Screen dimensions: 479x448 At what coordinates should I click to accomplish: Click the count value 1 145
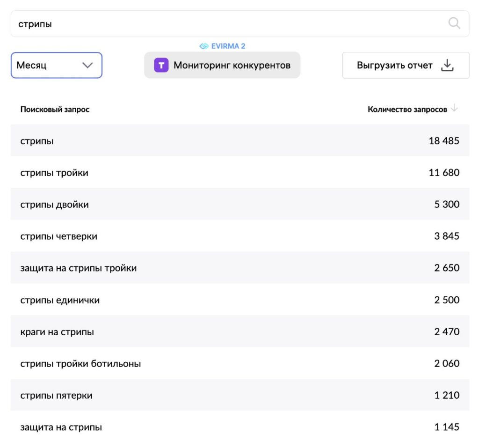pos(447,427)
